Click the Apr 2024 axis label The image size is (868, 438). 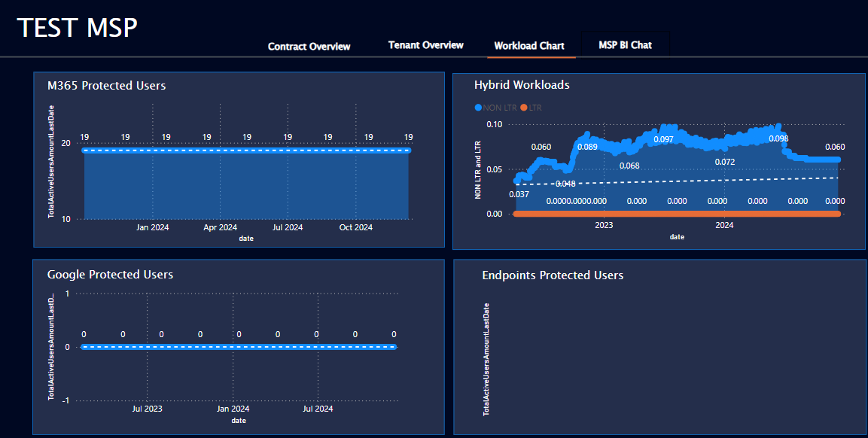pyautogui.click(x=221, y=227)
